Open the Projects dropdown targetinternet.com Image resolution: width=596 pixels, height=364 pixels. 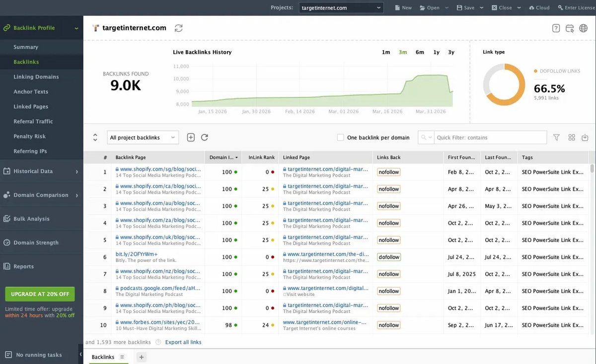point(341,8)
